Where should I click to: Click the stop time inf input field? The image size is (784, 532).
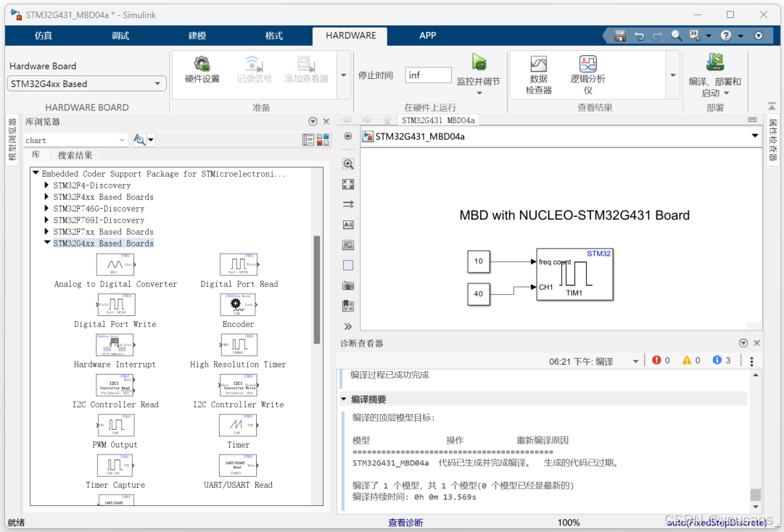pyautogui.click(x=428, y=75)
